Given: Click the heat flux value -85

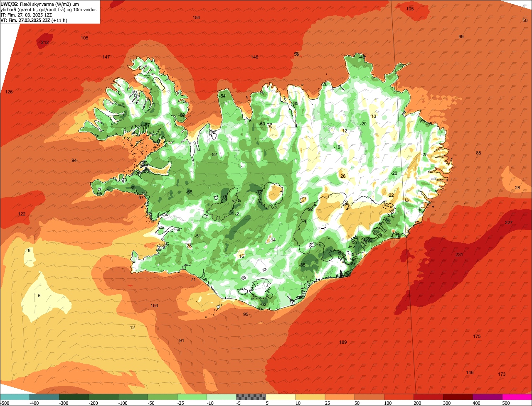Looking at the screenshot, I should click(x=302, y=265).
